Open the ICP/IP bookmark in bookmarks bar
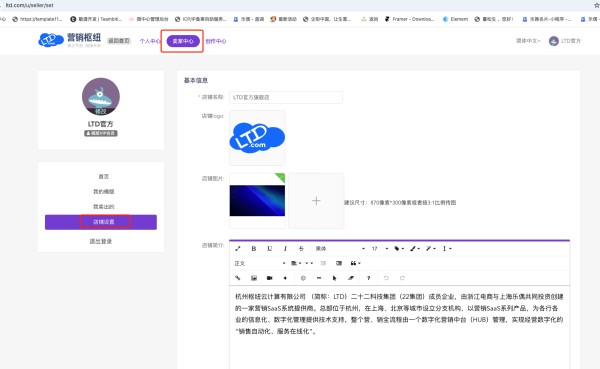Viewport: 600px width, 369px height. 201,19
